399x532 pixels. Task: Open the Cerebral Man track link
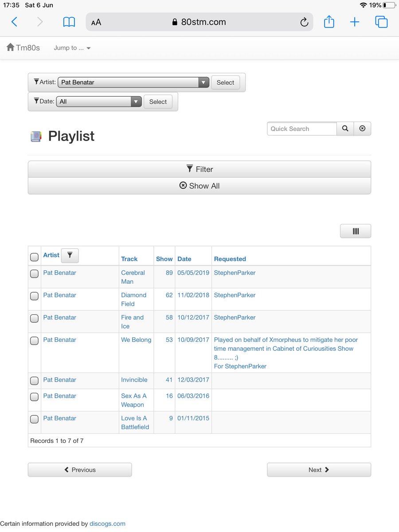133,277
